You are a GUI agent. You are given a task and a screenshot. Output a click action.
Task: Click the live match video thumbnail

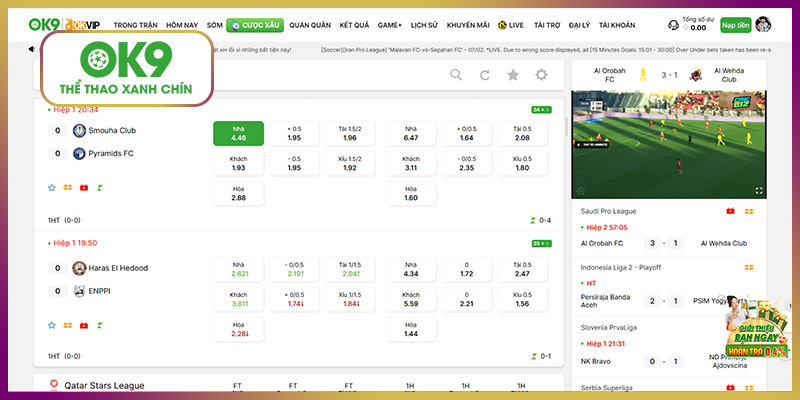pos(667,145)
